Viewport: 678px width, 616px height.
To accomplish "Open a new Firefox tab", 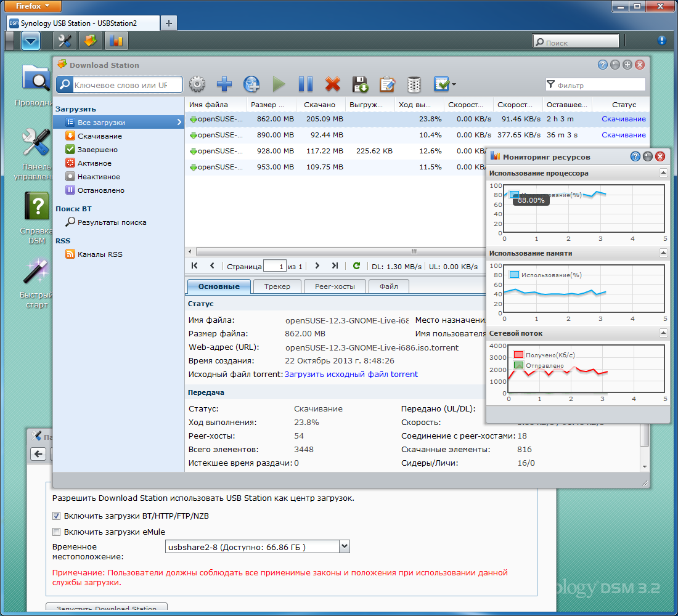I will pyautogui.click(x=169, y=23).
